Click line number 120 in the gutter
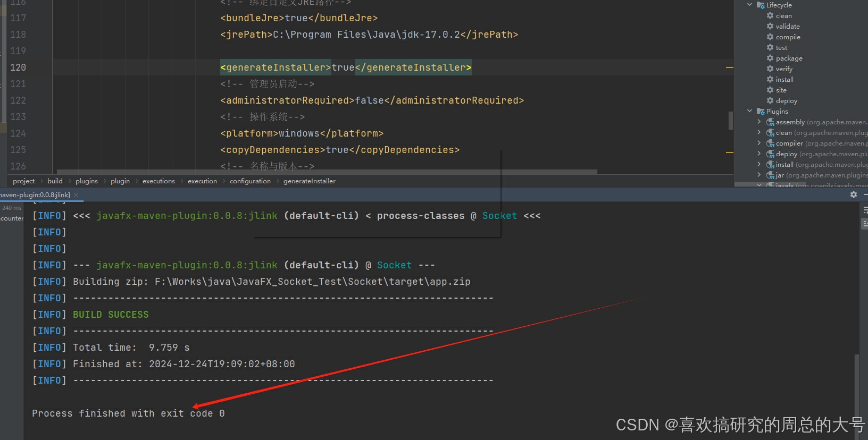 point(18,67)
